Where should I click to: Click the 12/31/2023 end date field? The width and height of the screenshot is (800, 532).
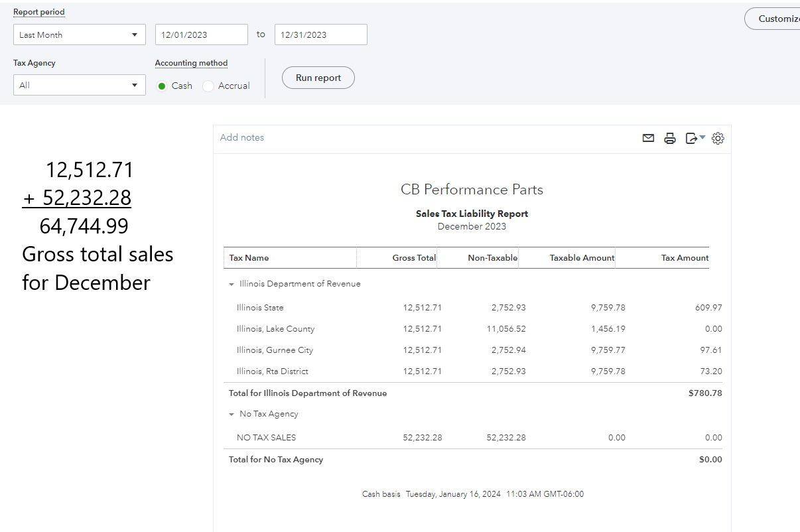320,34
